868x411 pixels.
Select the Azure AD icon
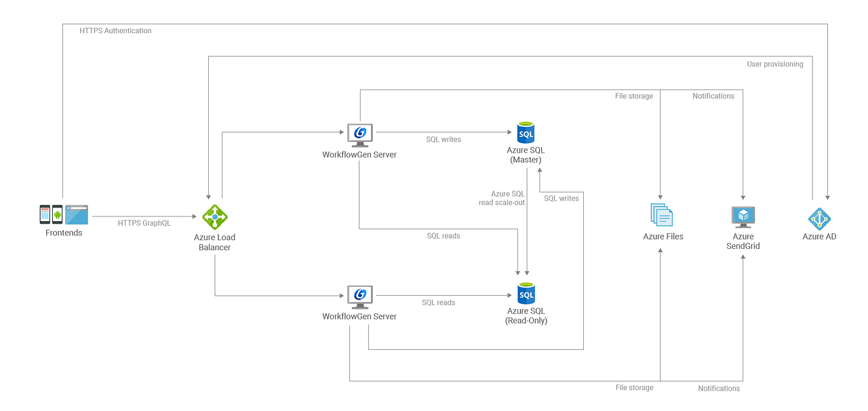click(x=819, y=220)
